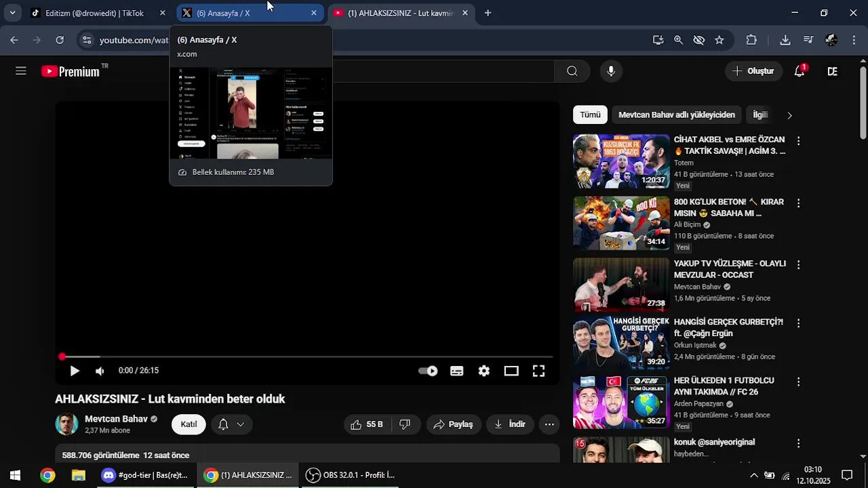868x488 pixels.
Task: Start voice search with microphone icon
Action: (x=611, y=71)
